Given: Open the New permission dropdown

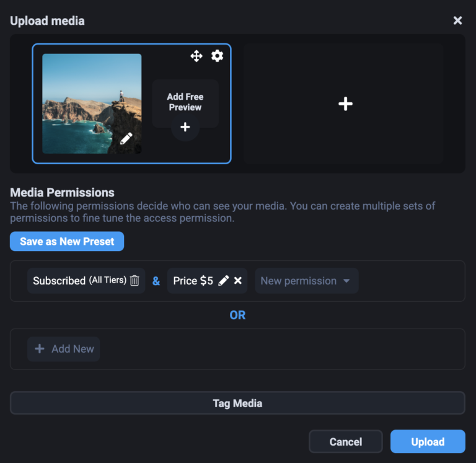Looking at the screenshot, I should [x=307, y=281].
